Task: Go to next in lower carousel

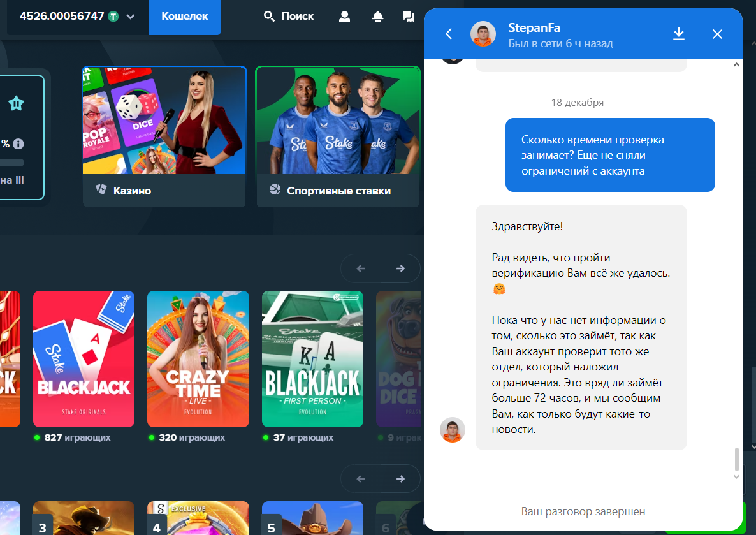Action: pyautogui.click(x=400, y=478)
